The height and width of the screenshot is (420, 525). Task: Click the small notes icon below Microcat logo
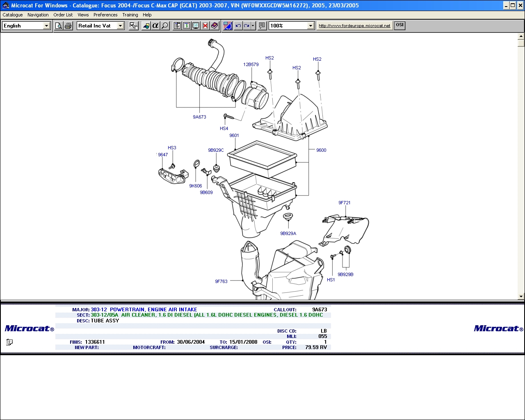(x=9, y=342)
